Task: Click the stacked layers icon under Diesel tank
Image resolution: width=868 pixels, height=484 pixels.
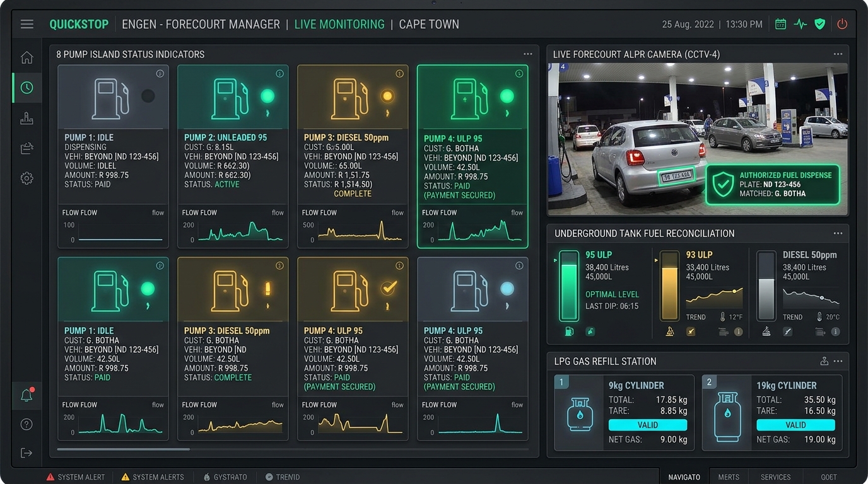Action: 766,331
